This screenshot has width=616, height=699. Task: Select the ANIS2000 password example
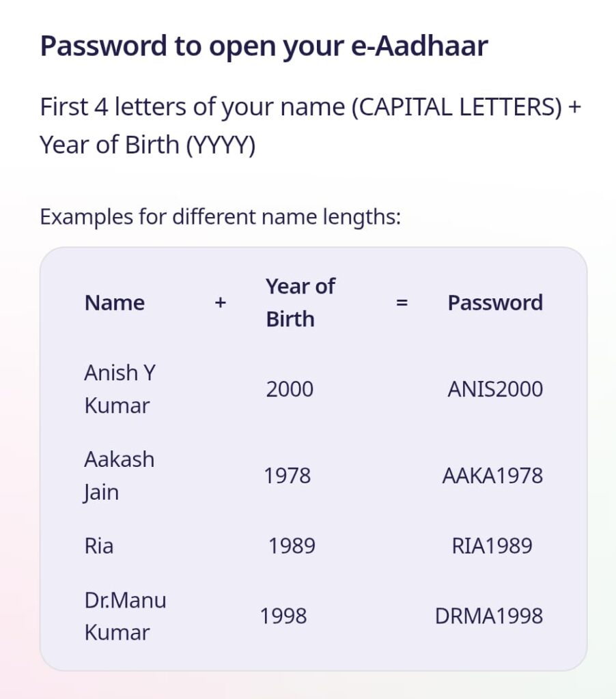tap(495, 389)
